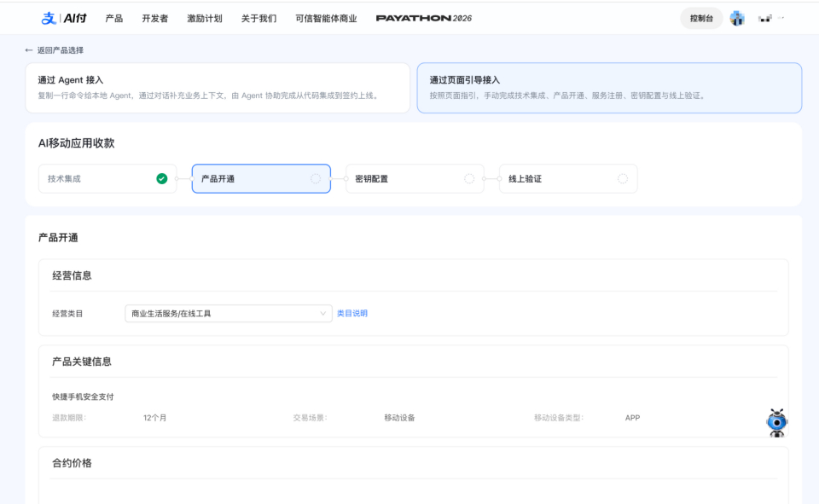
Task: Open the blue robot assistant icon
Action: coord(776,422)
